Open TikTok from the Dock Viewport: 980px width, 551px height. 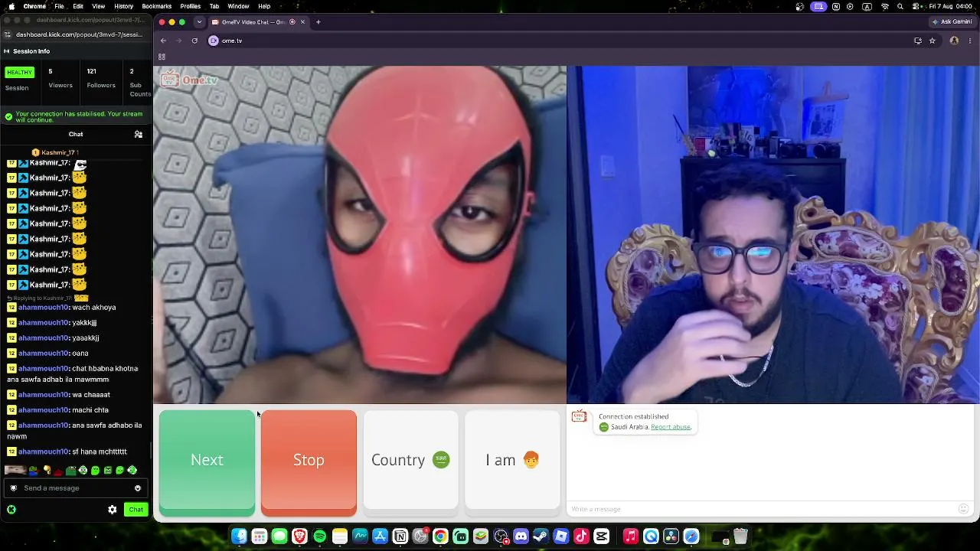pyautogui.click(x=581, y=536)
